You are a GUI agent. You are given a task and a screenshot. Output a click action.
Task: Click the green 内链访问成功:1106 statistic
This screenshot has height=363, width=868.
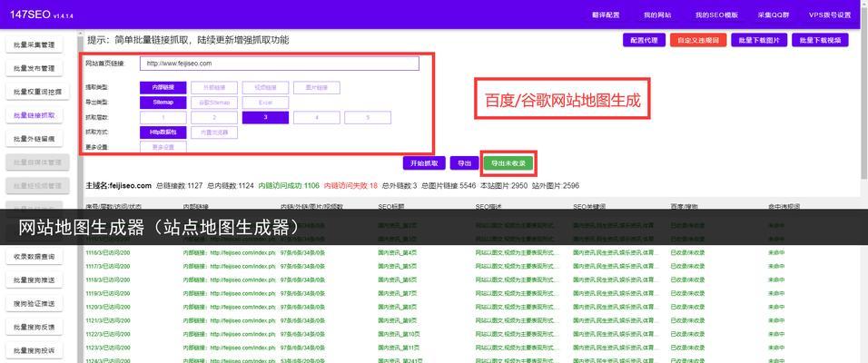pos(289,185)
